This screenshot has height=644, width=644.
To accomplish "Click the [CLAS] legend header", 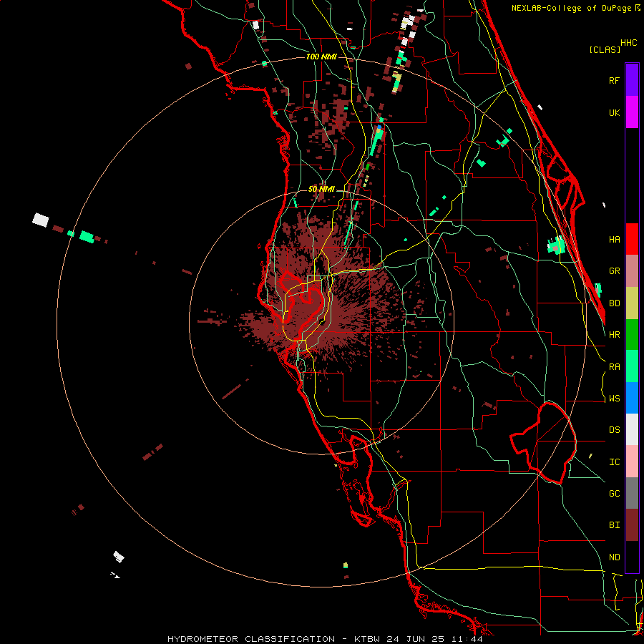I will click(x=605, y=49).
